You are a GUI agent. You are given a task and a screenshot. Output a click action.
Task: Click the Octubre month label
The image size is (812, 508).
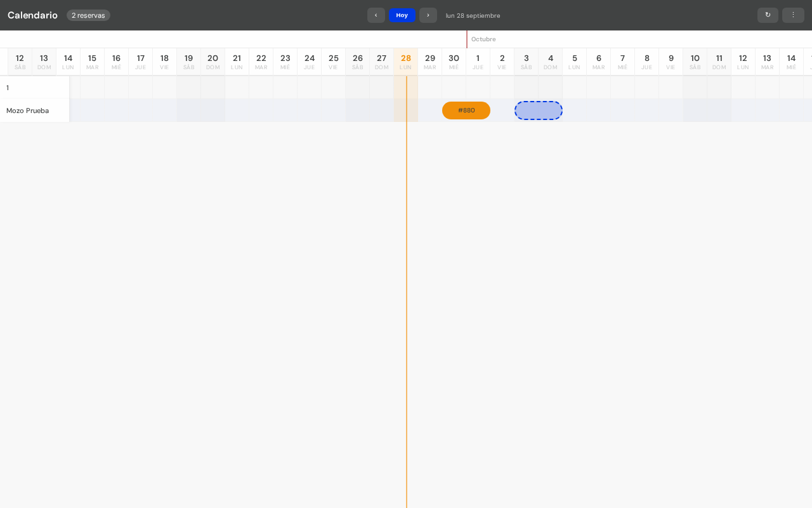483,39
